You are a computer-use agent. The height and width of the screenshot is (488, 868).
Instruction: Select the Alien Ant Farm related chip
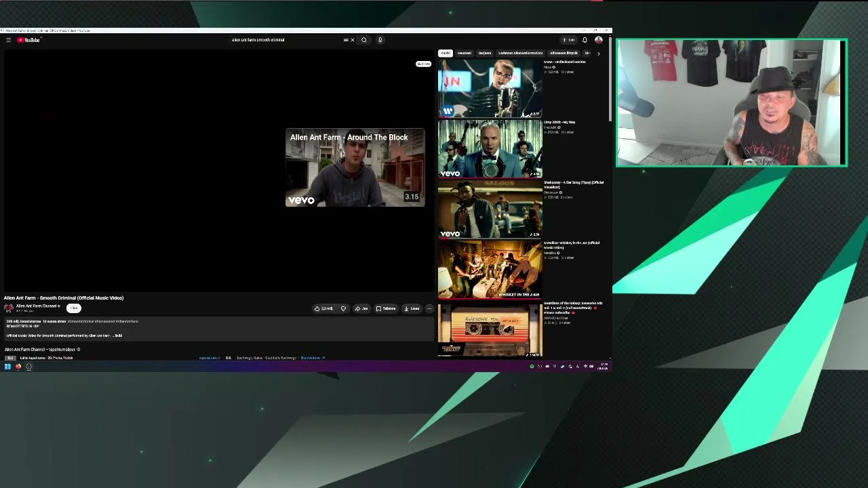521,53
